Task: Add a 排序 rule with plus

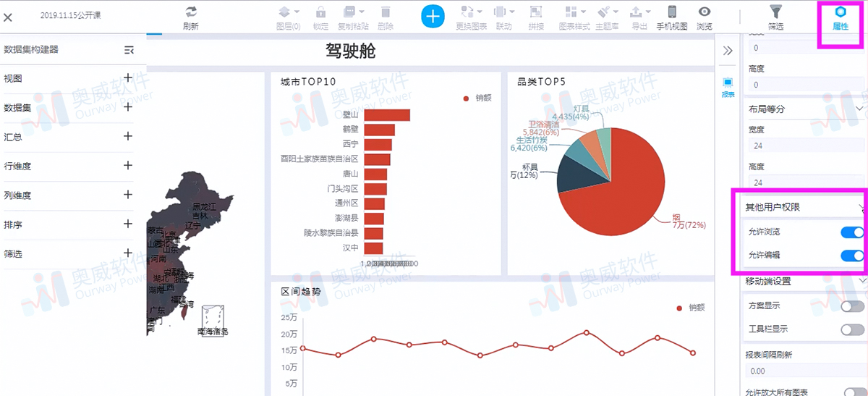Action: click(x=127, y=224)
